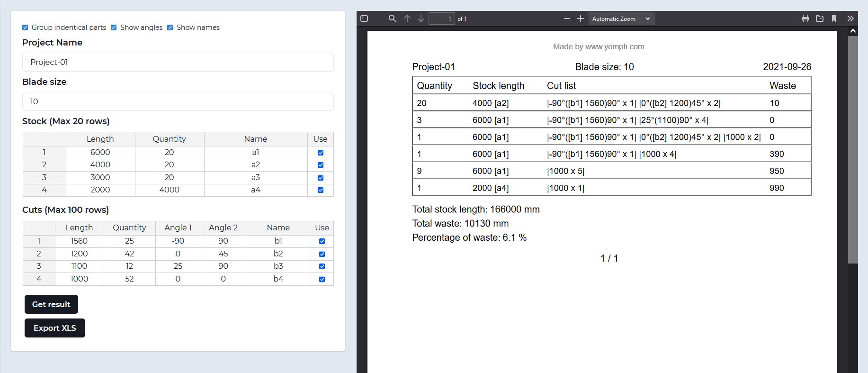
Task: Go to next PDF page
Action: tap(421, 18)
